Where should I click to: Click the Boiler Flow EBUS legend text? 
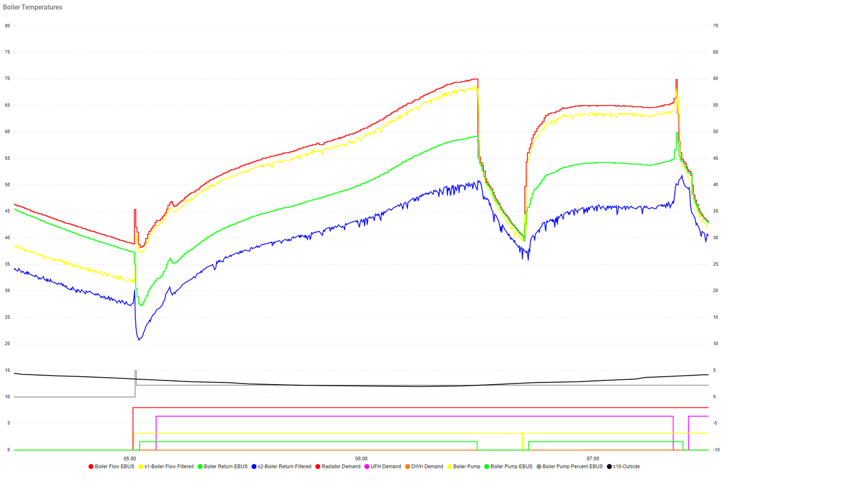(114, 467)
